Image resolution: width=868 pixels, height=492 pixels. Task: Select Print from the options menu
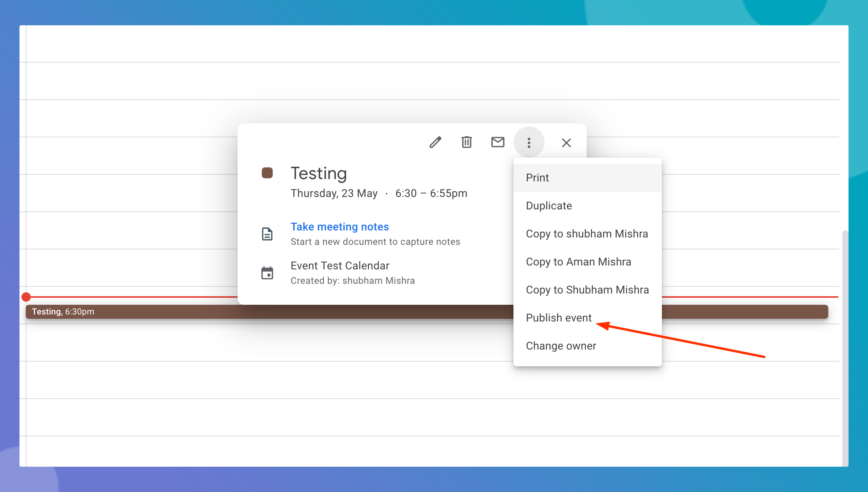coord(537,178)
